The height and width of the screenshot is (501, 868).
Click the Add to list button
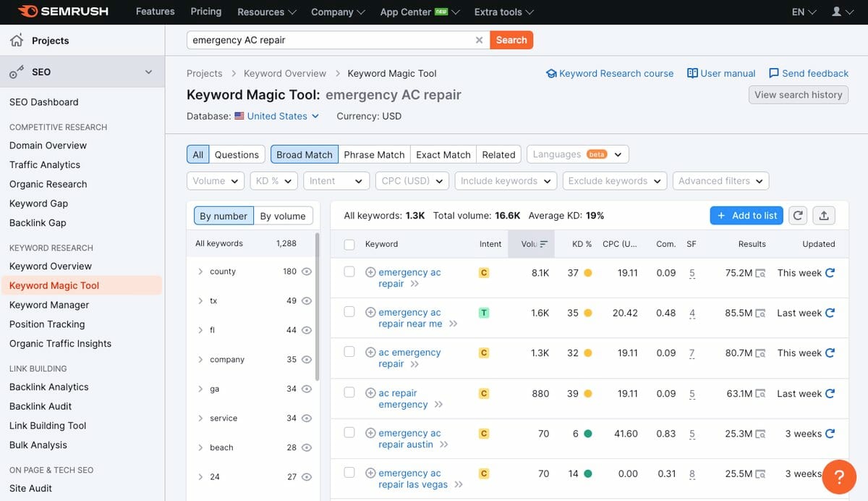(x=746, y=215)
